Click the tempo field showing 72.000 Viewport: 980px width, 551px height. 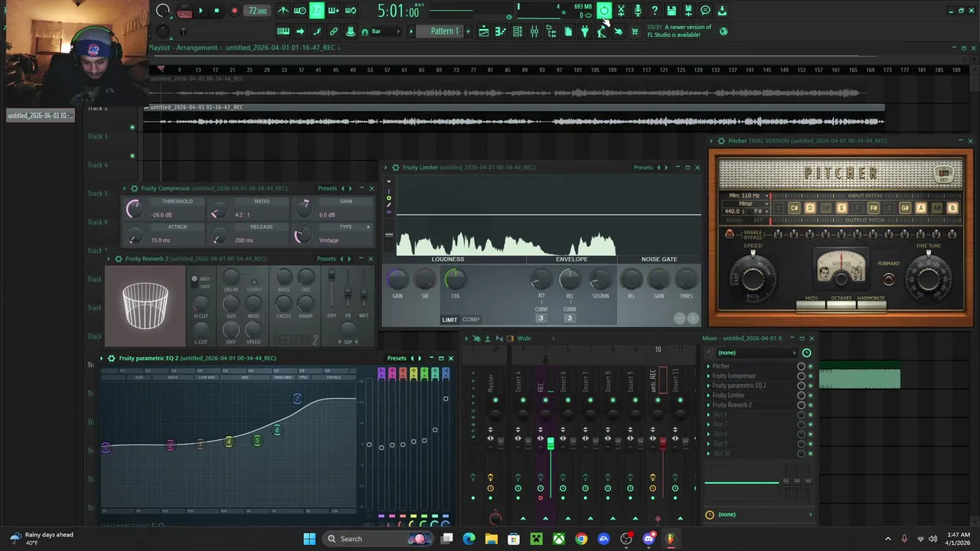(x=258, y=11)
